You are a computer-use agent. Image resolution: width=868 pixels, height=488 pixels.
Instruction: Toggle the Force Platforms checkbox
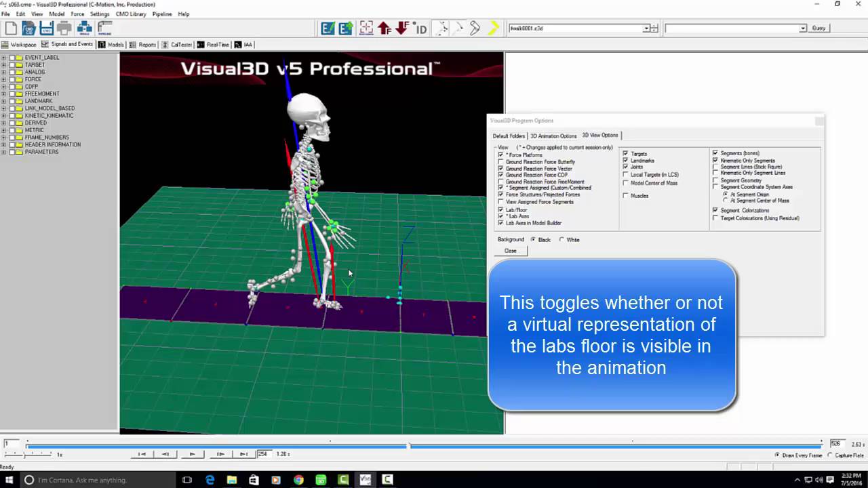500,155
